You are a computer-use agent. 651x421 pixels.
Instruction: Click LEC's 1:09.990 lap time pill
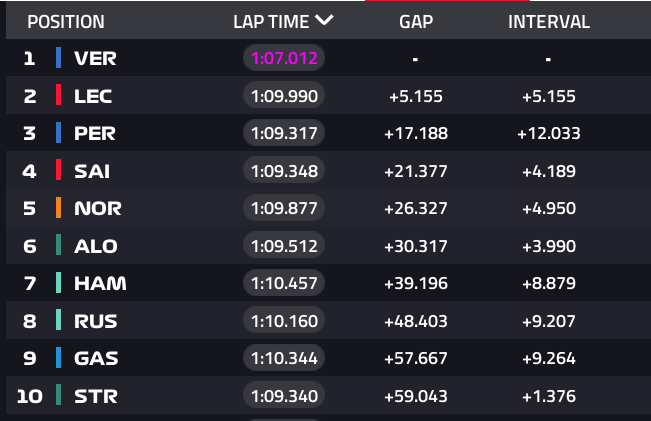284,96
